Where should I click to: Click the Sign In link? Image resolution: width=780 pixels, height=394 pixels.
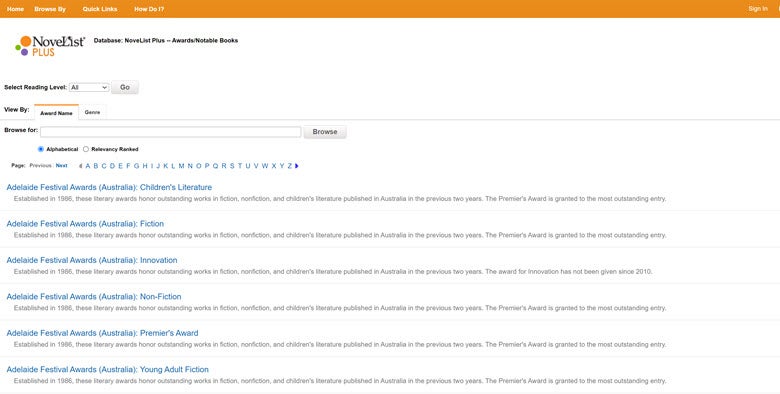point(758,8)
